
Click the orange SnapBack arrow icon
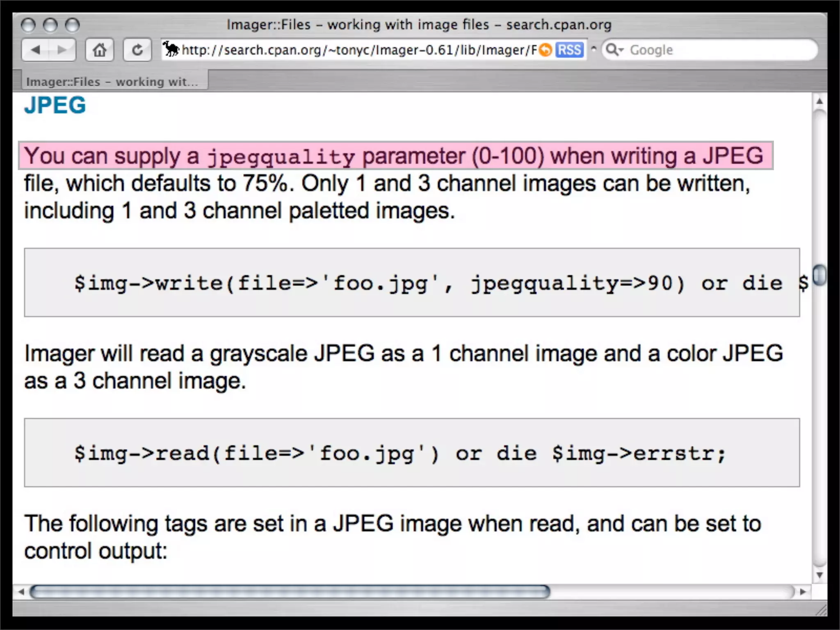point(545,50)
